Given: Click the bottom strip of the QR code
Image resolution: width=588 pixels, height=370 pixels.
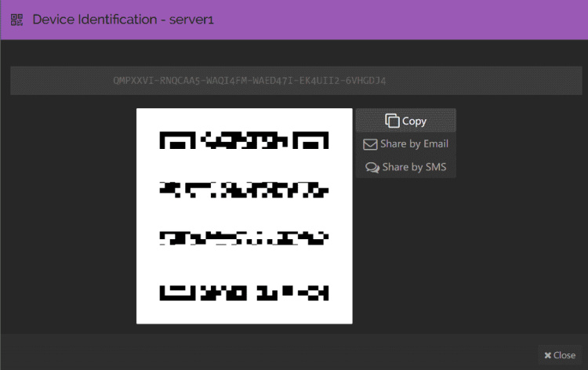Looking at the screenshot, I should tap(244, 292).
